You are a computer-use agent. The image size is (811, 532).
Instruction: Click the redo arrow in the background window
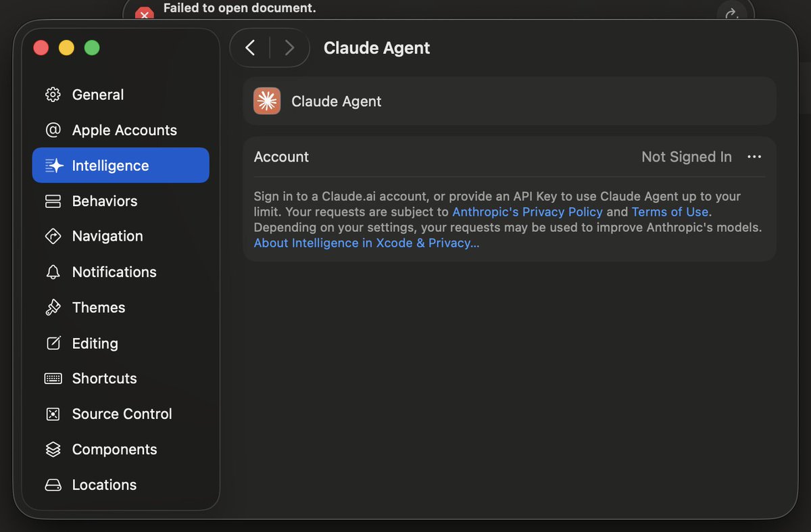coord(731,13)
